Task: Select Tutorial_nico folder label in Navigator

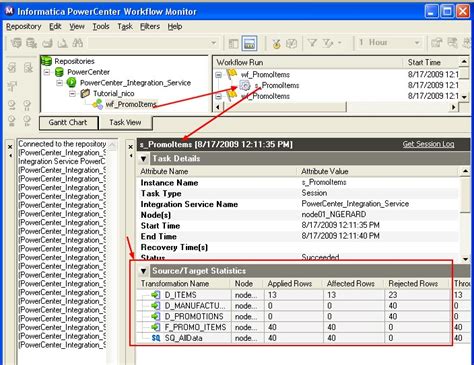Action: pos(114,93)
